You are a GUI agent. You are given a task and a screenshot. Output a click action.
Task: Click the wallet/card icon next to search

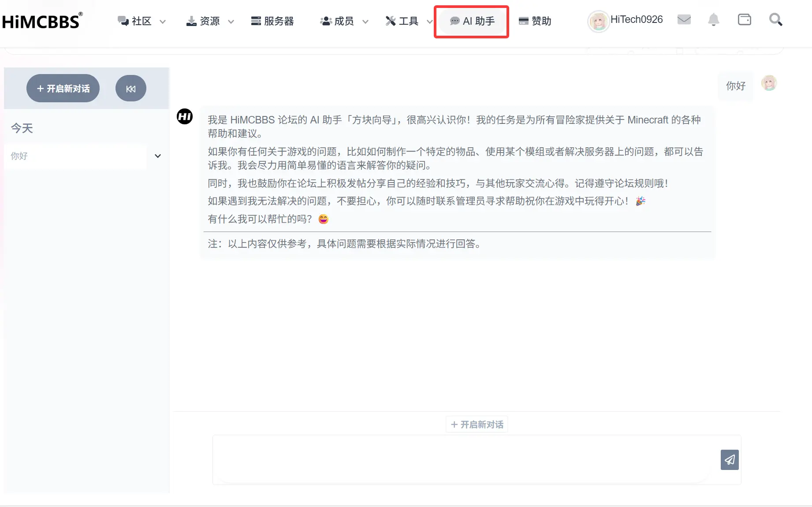click(x=745, y=19)
